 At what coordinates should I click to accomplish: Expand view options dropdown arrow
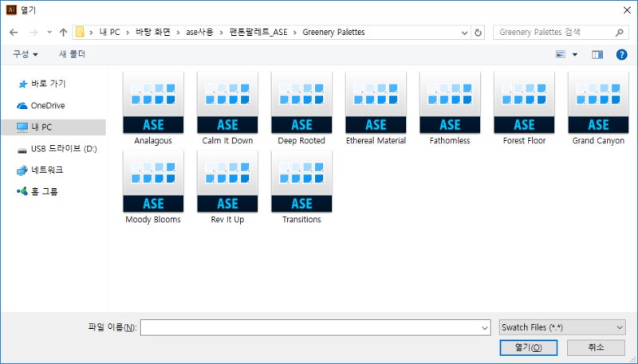coord(575,54)
